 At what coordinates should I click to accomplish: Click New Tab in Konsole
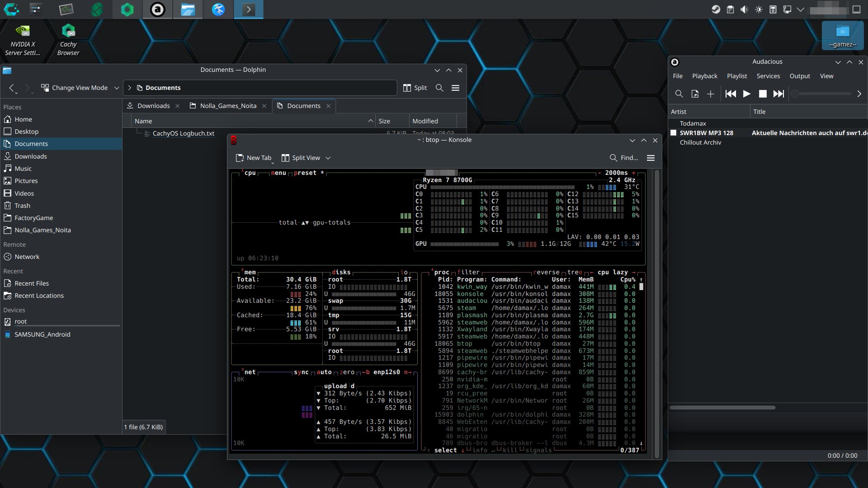(254, 158)
